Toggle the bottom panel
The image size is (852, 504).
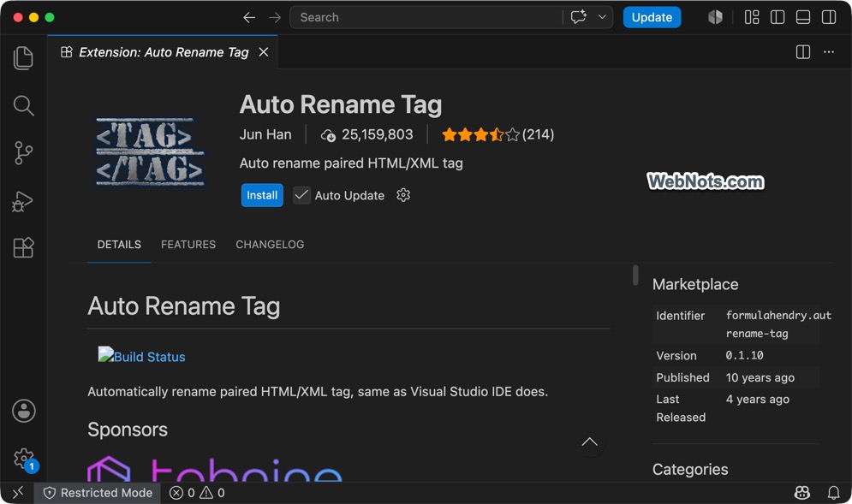pyautogui.click(x=802, y=17)
